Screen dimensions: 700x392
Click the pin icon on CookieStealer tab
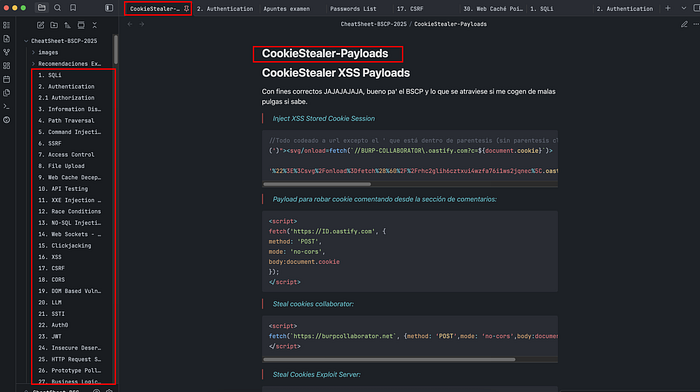pyautogui.click(x=186, y=8)
